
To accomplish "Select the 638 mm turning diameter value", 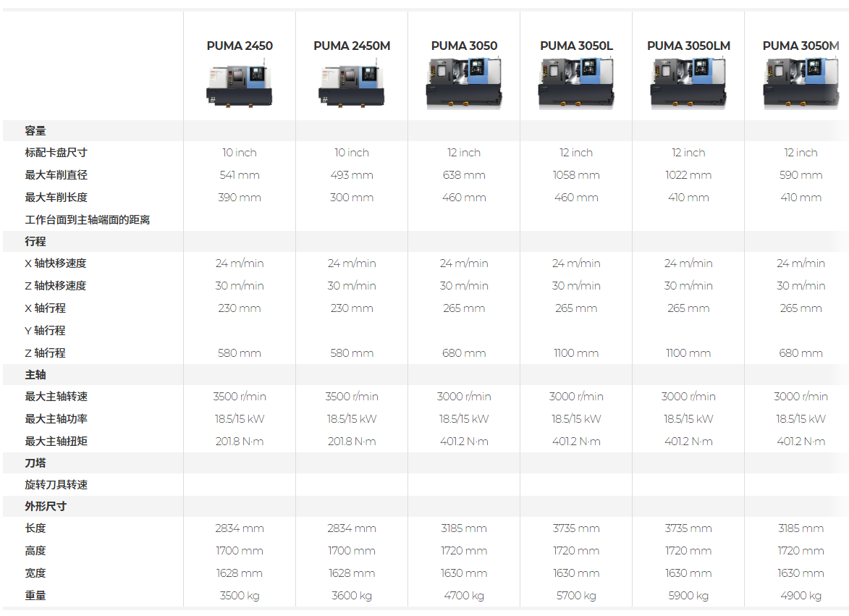I will (464, 175).
